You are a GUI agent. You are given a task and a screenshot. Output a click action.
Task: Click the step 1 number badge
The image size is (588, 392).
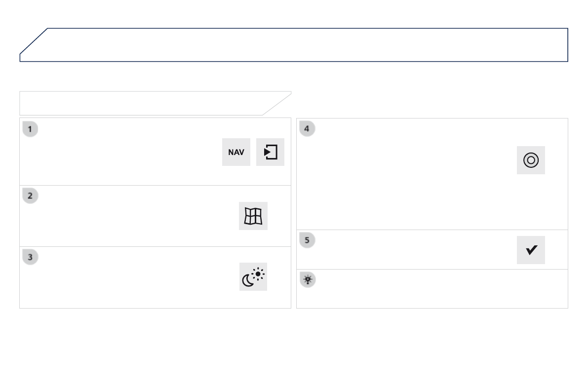30,129
